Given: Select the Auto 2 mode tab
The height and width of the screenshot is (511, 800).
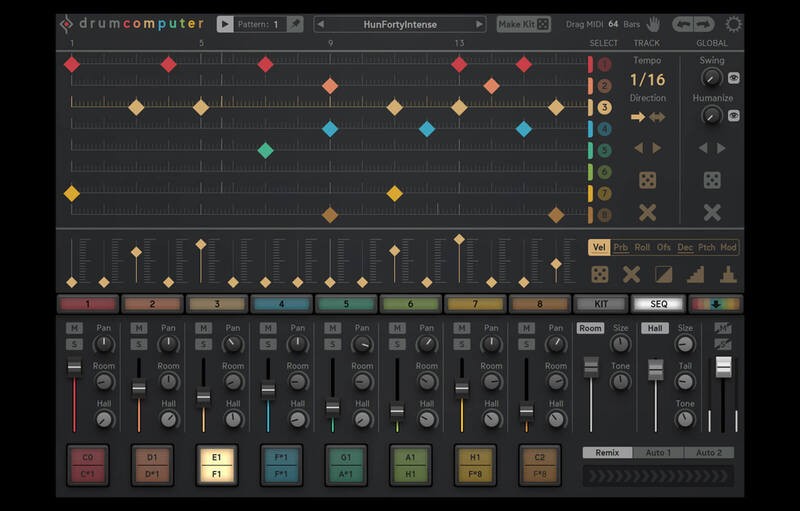Looking at the screenshot, I should (709, 452).
